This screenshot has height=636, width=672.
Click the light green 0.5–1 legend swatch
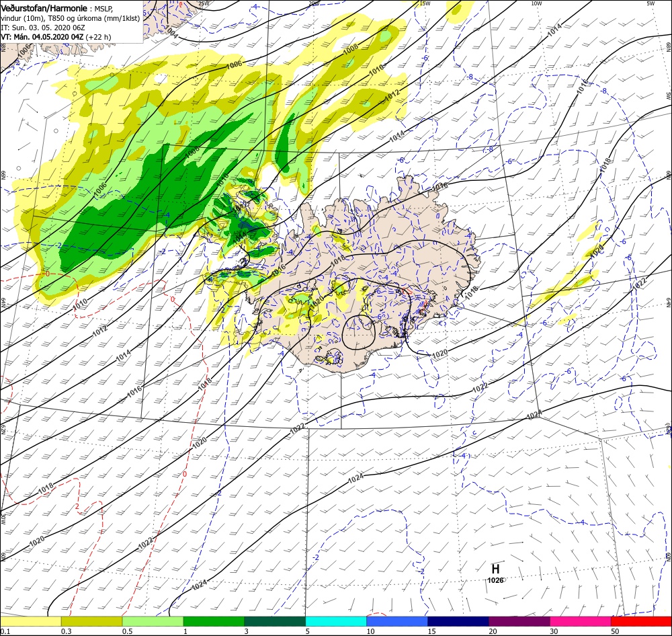[153, 621]
